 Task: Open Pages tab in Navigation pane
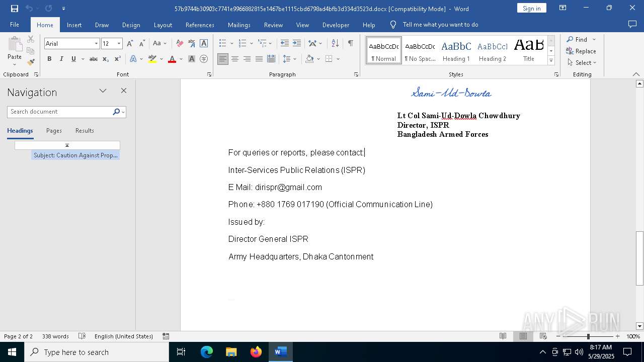click(x=54, y=131)
